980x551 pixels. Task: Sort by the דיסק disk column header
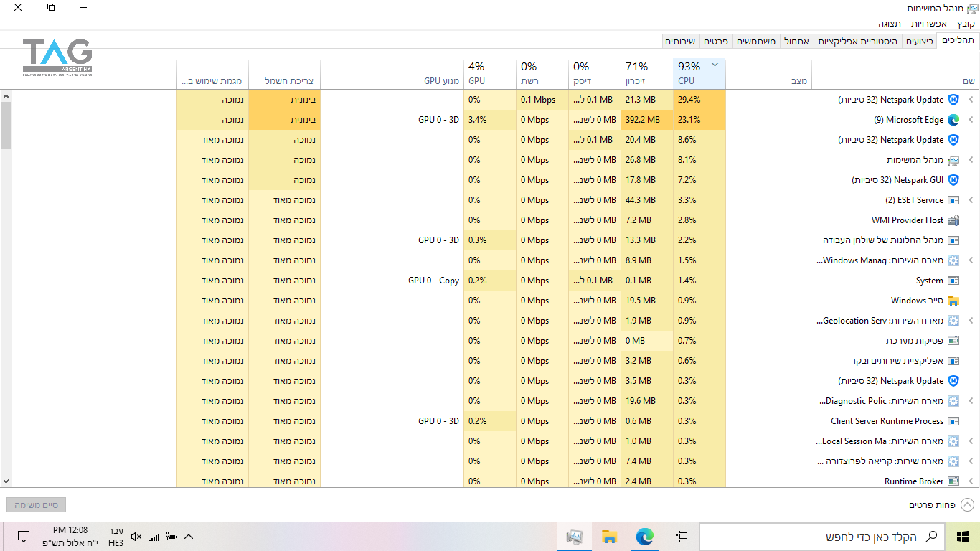click(x=594, y=74)
